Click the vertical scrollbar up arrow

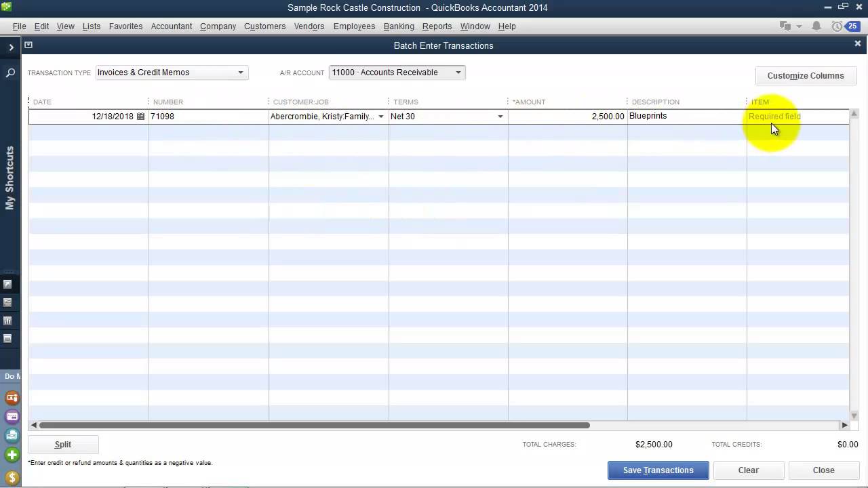click(854, 114)
